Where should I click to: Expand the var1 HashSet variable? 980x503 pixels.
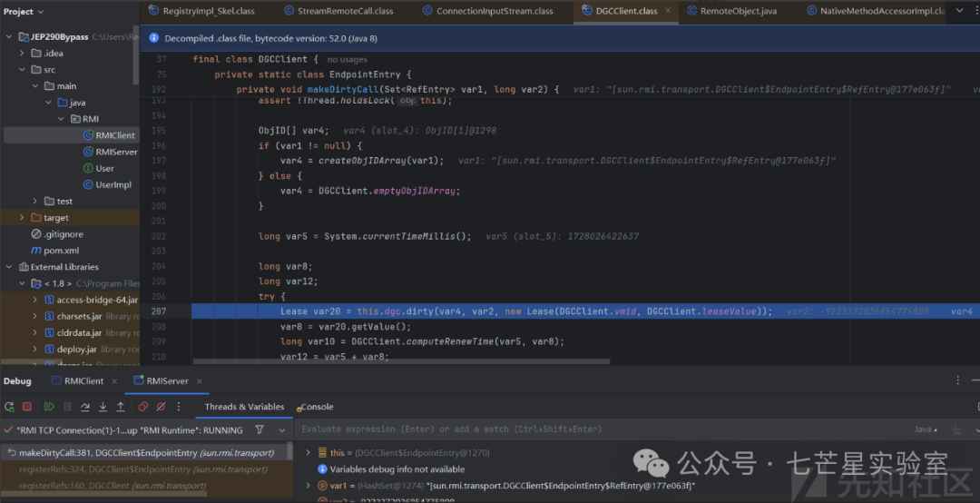point(309,486)
